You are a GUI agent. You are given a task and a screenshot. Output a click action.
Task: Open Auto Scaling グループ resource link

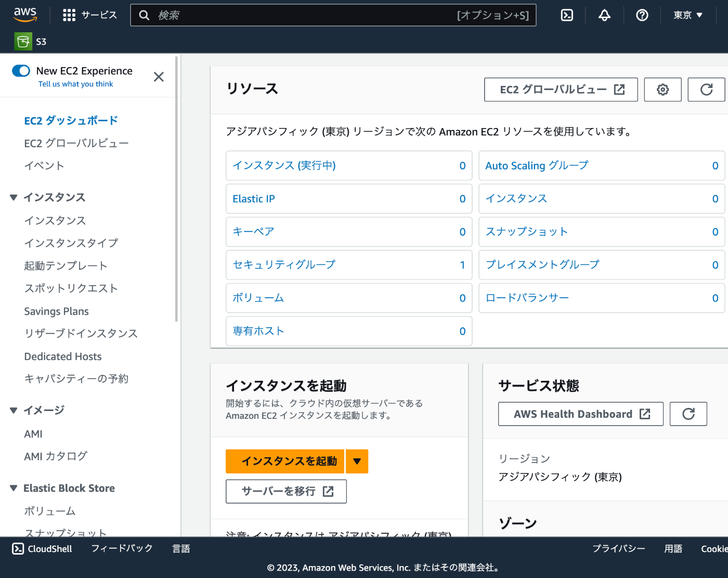537,165
